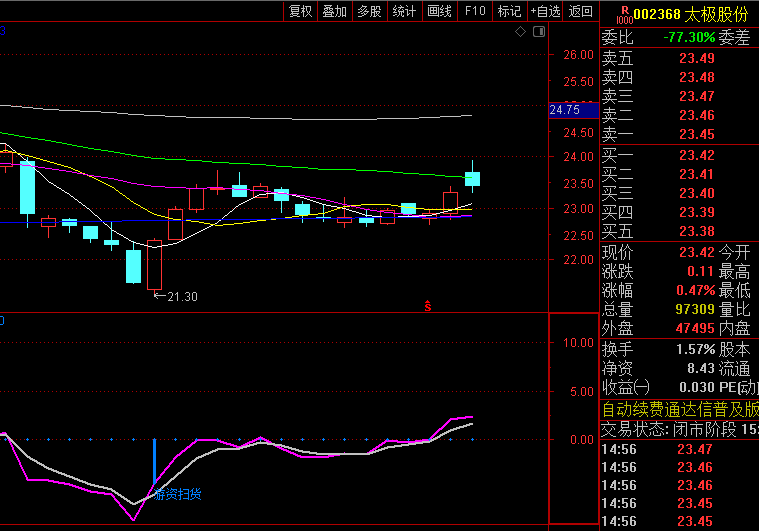Select the 多股 multi-stock view

click(x=369, y=11)
